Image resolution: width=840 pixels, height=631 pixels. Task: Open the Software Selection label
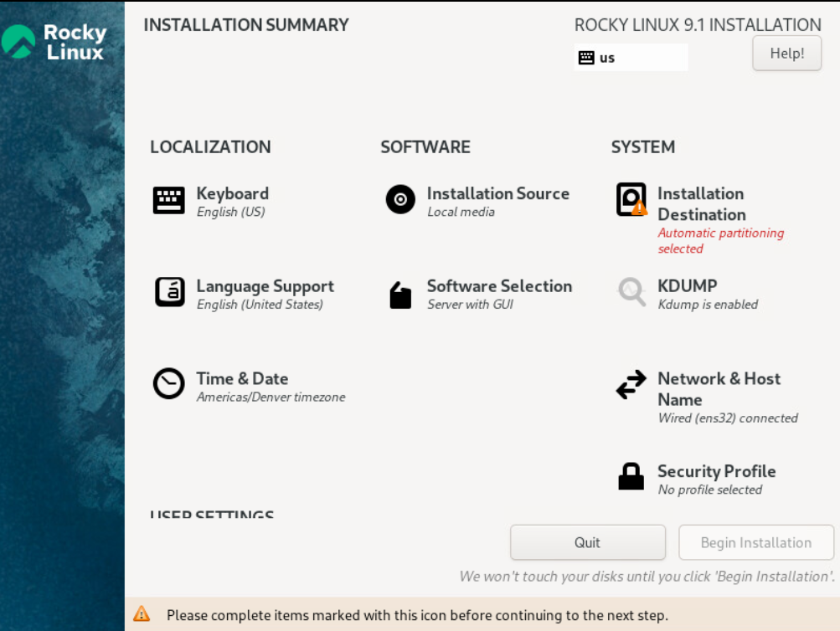499,286
